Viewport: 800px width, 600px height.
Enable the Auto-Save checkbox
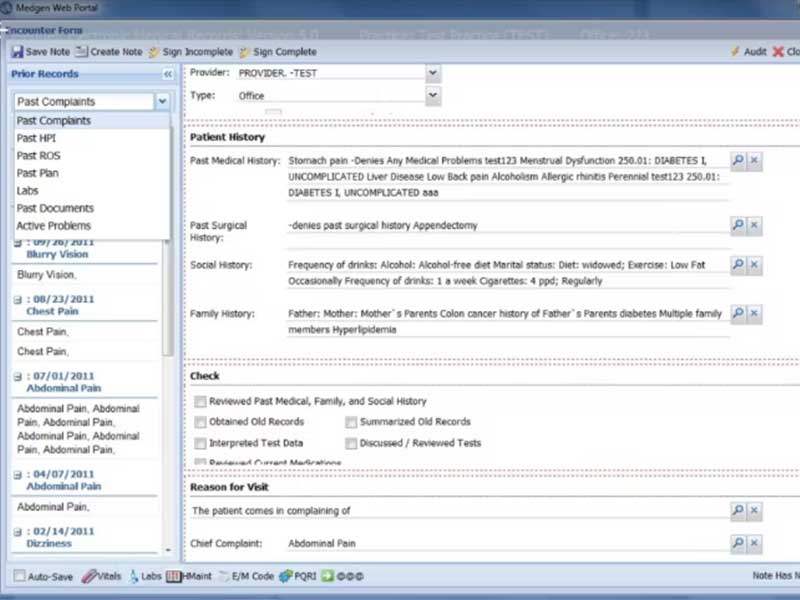click(x=20, y=576)
